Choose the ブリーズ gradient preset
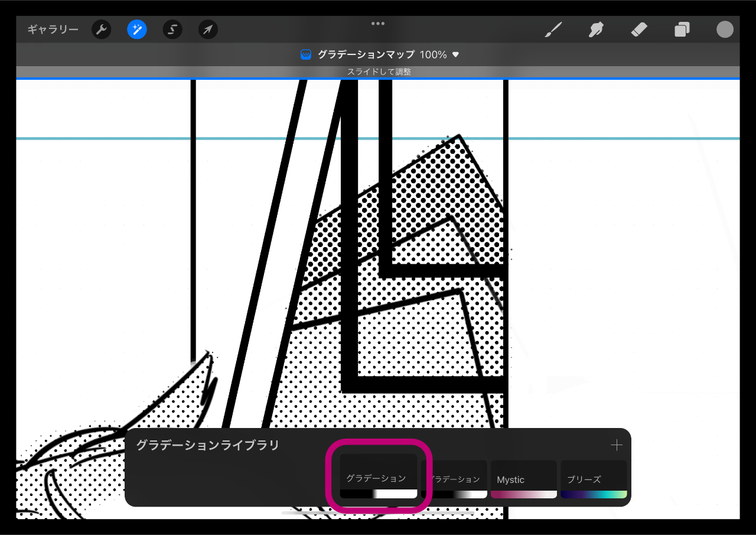The image size is (756, 535). coord(594,479)
